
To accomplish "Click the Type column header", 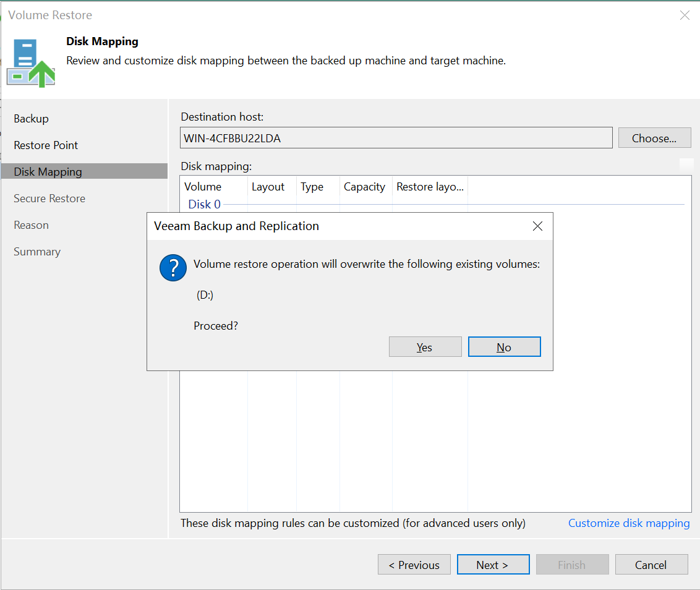I will (318, 187).
